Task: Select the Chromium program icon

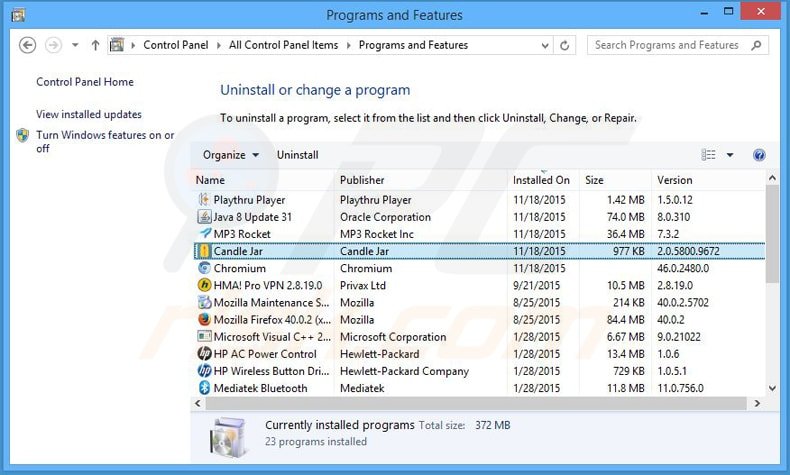Action: [204, 268]
